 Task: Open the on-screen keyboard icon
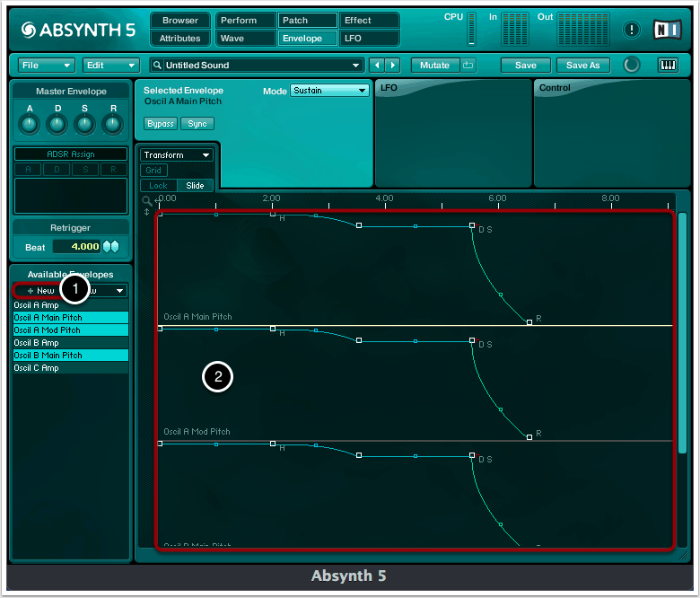pyautogui.click(x=668, y=66)
